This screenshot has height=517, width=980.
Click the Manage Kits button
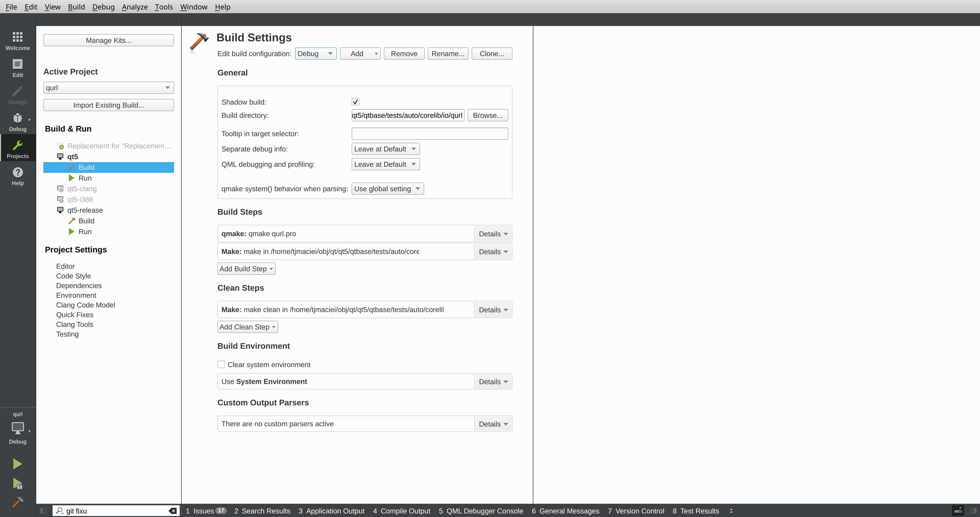coord(108,40)
